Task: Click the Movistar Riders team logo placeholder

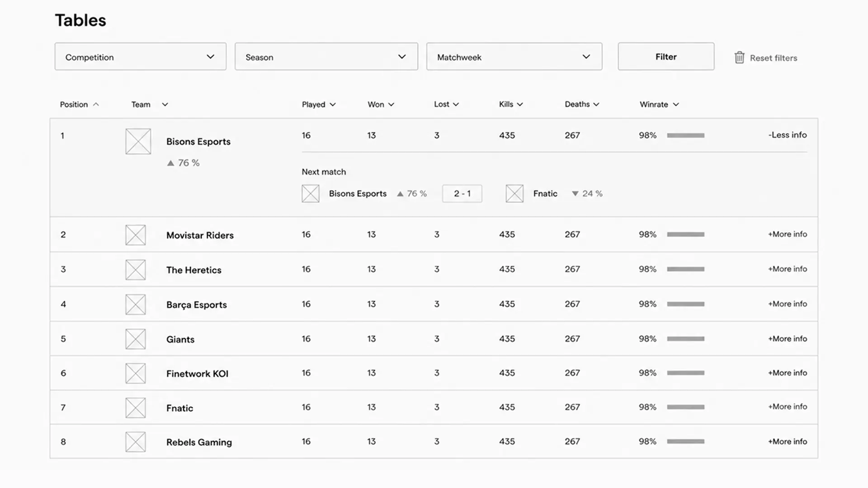Action: (136, 235)
